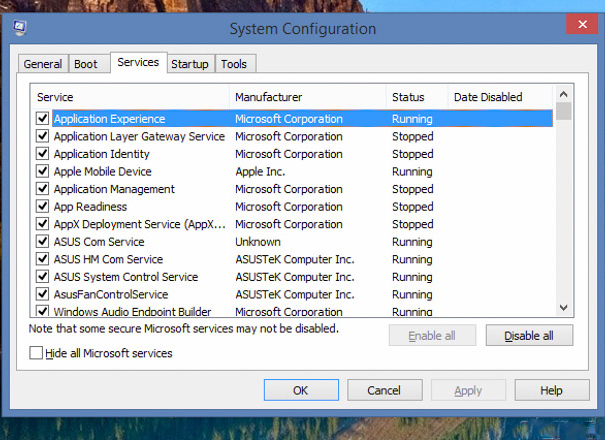This screenshot has width=605, height=440.
Task: Close the System Configuration window
Action: tap(582, 24)
